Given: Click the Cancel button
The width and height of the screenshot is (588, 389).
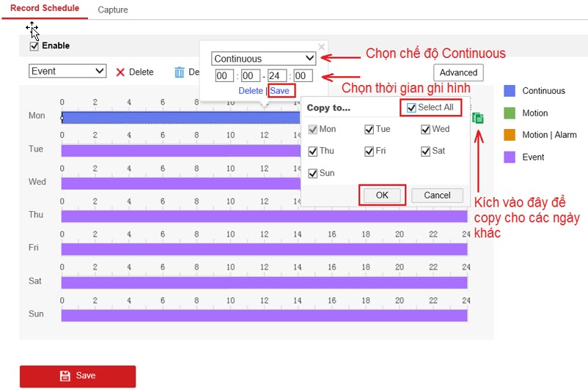Looking at the screenshot, I should tap(437, 196).
